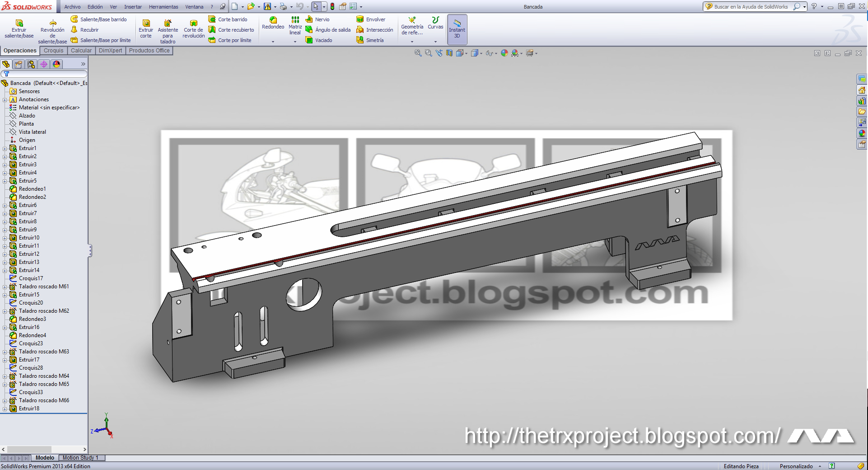The height and width of the screenshot is (470, 868).
Task: Expand the Anotaciones folder node
Action: point(5,100)
